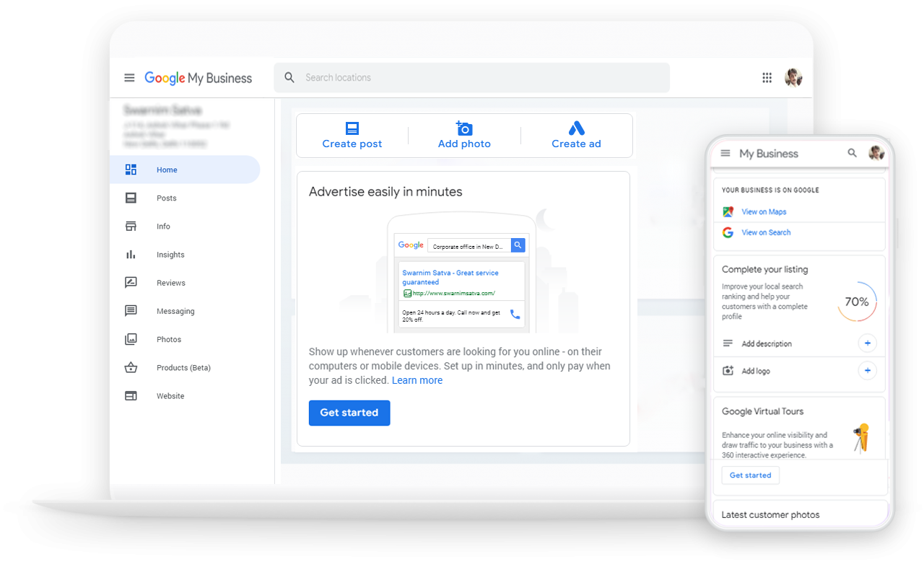This screenshot has width=924, height=562.
Task: Open the Google apps grid
Action: click(767, 78)
